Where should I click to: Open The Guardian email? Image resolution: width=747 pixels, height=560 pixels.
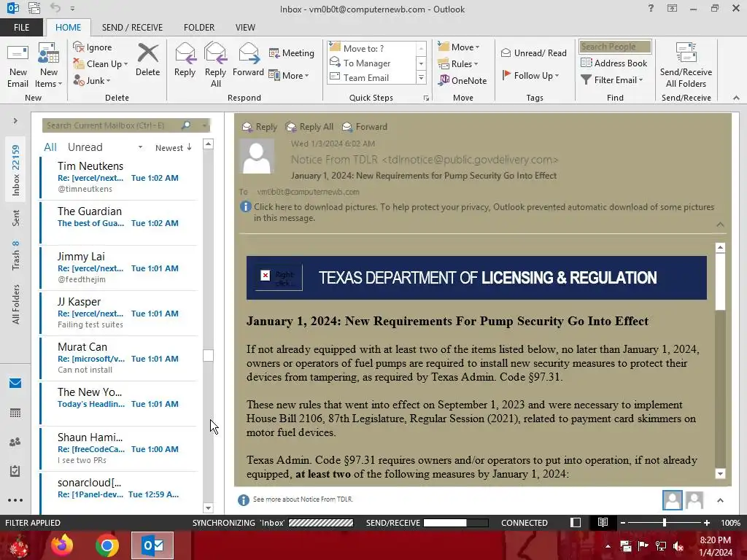pos(119,222)
